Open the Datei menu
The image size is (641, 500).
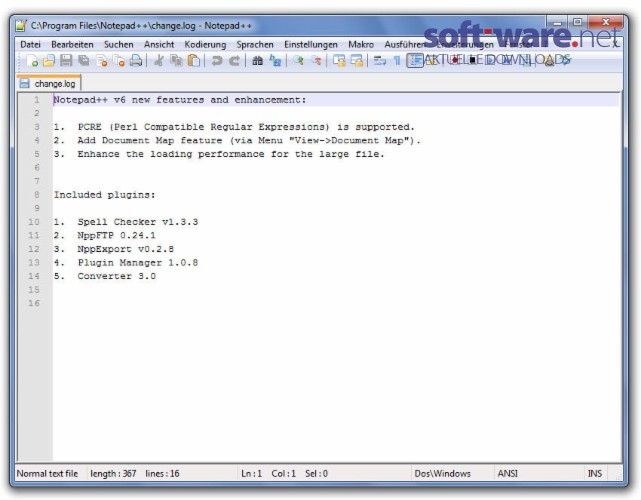click(30, 44)
